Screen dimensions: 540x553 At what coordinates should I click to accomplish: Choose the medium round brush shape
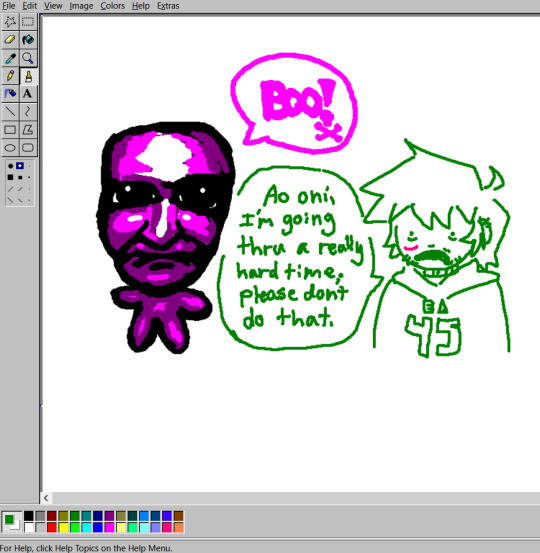[20, 165]
